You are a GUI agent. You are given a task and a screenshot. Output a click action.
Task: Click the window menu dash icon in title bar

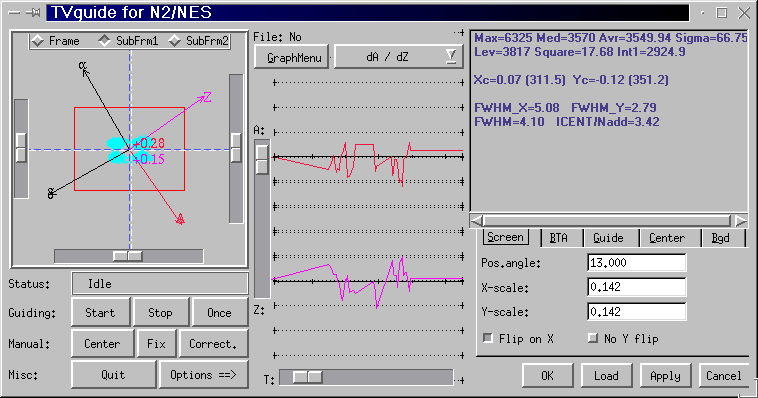(x=15, y=13)
